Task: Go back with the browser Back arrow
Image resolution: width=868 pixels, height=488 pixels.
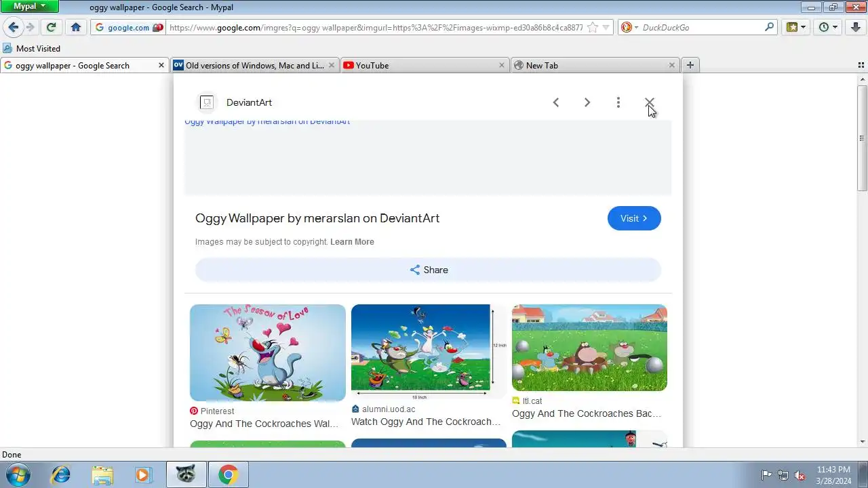Action: (14, 27)
